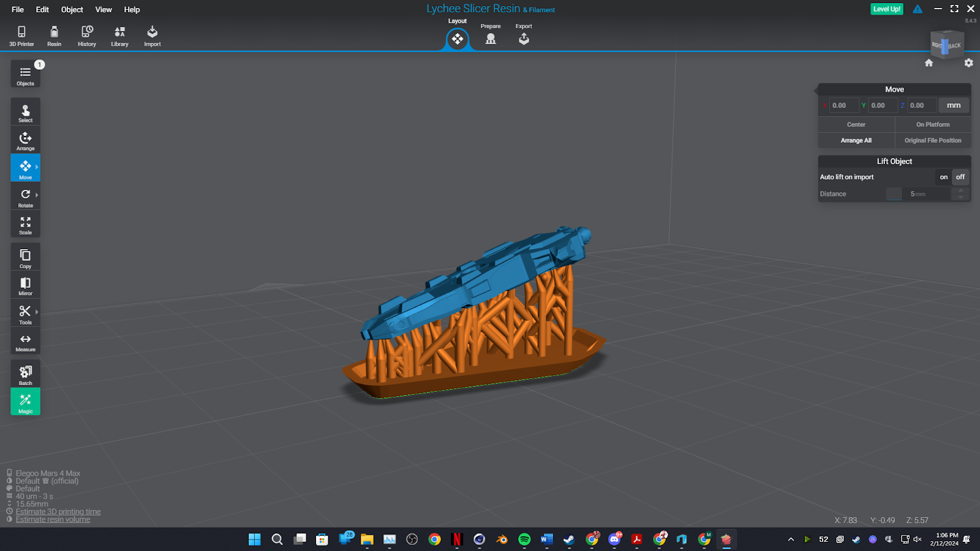Screen dimensions: 980x551
Task: Open the Library
Action: (119, 36)
